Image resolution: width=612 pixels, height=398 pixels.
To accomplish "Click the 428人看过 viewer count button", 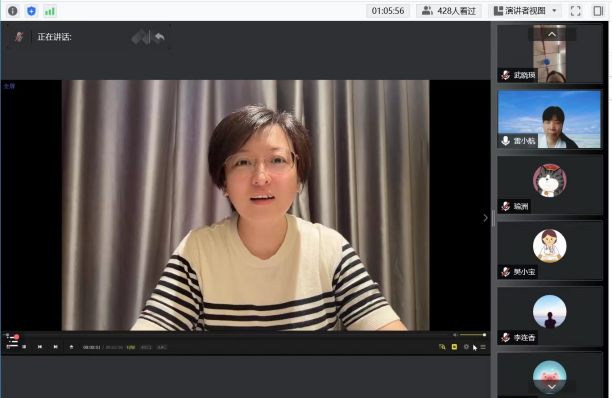I will click(449, 11).
